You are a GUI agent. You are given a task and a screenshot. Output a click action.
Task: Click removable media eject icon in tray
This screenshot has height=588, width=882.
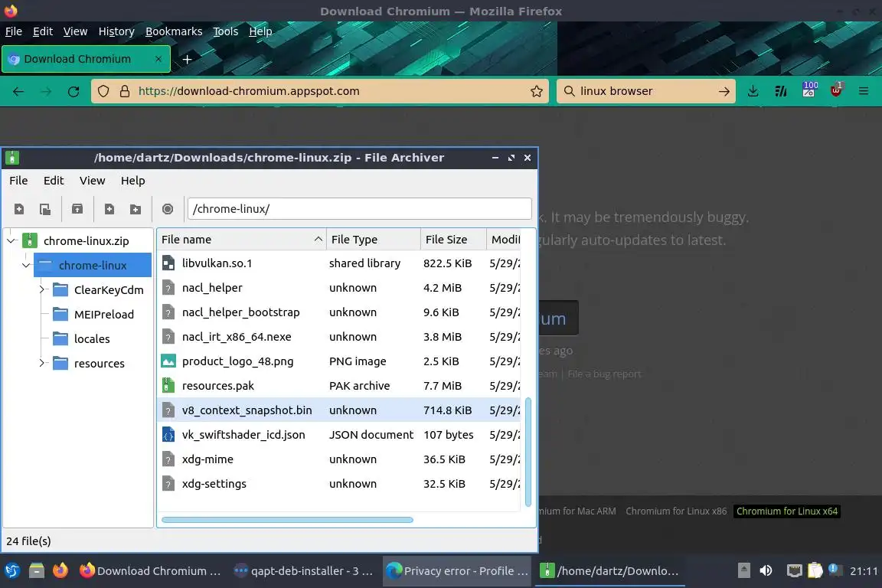pyautogui.click(x=743, y=570)
